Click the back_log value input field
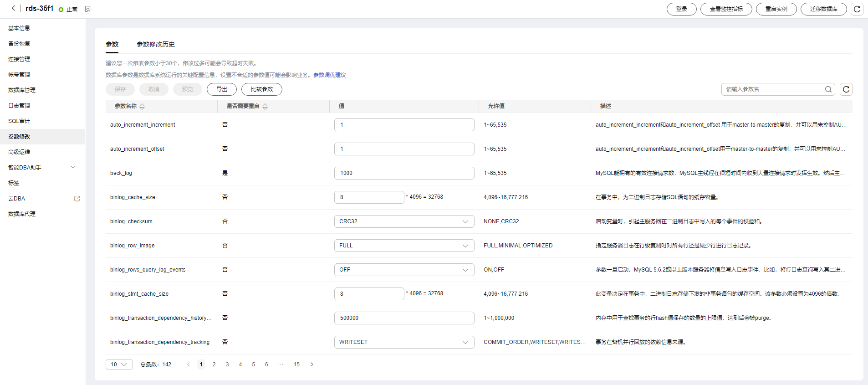The width and height of the screenshot is (868, 385). click(404, 173)
